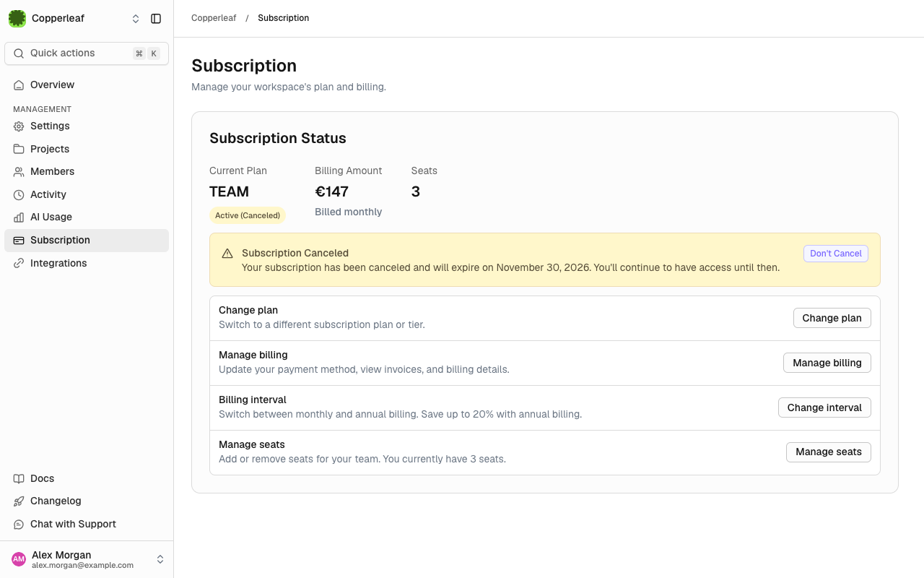Click the warning triangle in canceled banner
This screenshot has width=924, height=578.
point(227,254)
